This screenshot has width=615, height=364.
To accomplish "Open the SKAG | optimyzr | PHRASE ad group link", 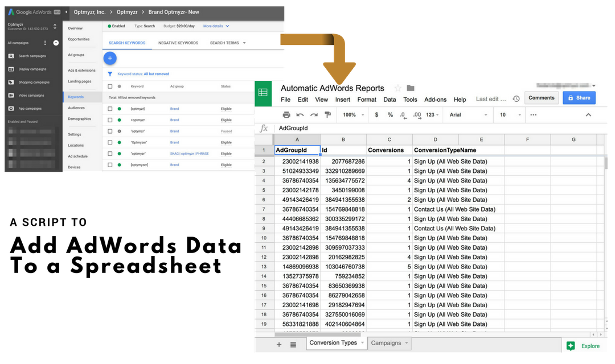I will (x=189, y=154).
